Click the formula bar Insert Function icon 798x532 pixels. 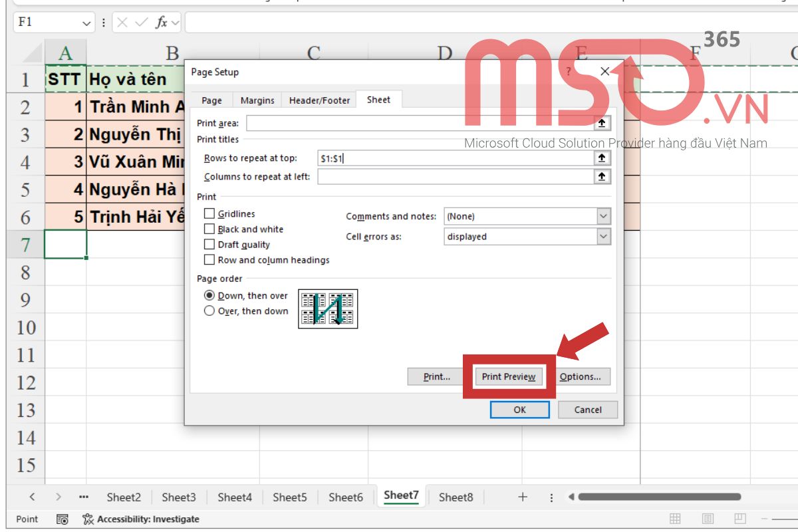[x=162, y=22]
